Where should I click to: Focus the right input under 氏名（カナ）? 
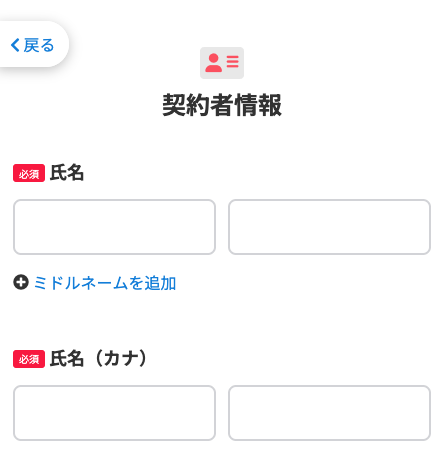tap(329, 413)
